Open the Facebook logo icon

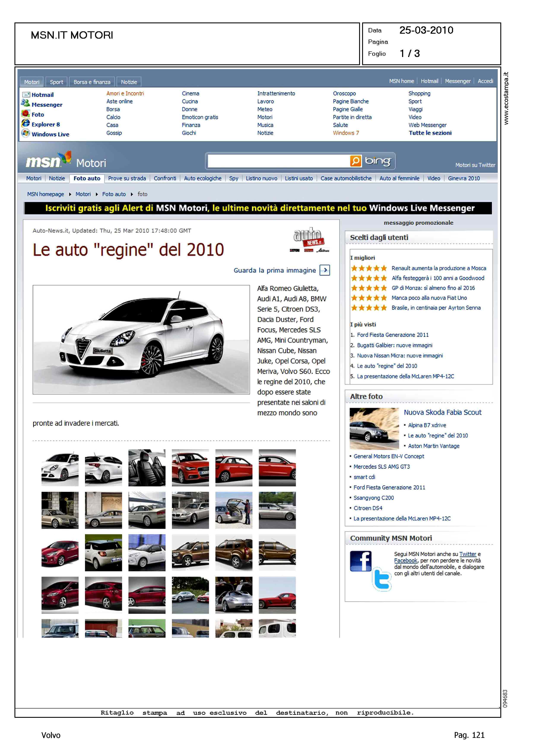point(360,561)
